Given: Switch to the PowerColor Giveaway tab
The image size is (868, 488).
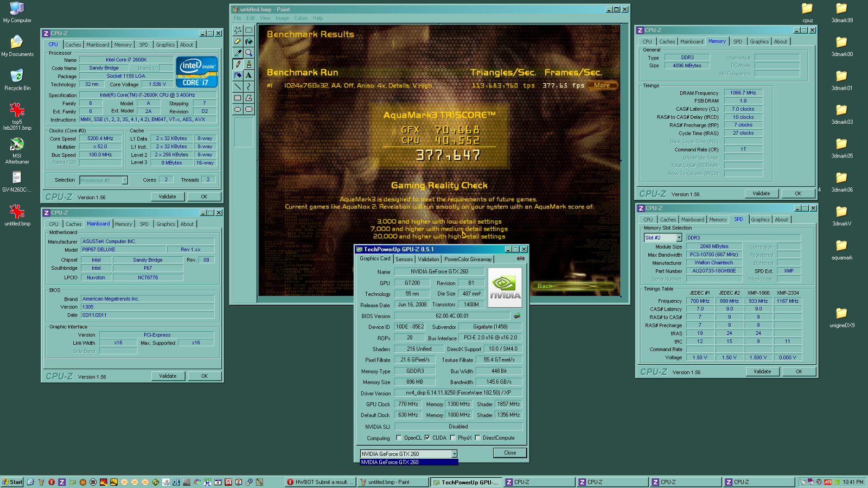Looking at the screenshot, I should coord(468,259).
